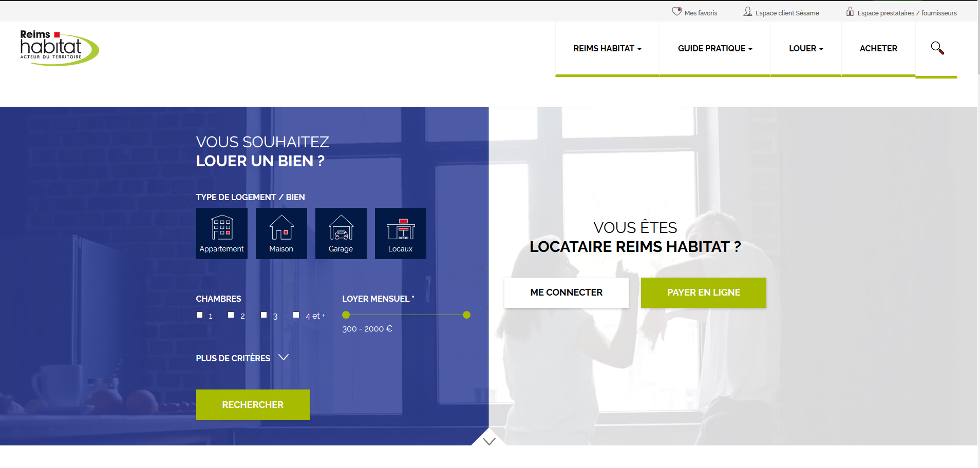Screen dimensions: 980x468
Task: Click the minimum rent slider handle
Action: tap(346, 315)
